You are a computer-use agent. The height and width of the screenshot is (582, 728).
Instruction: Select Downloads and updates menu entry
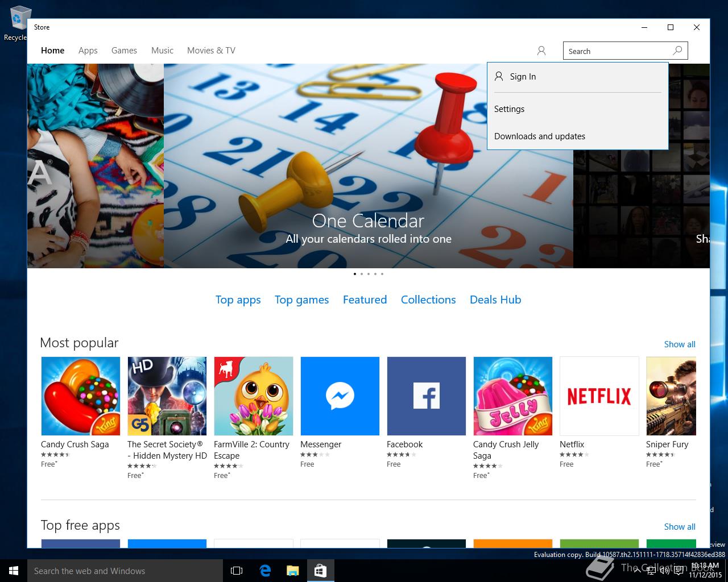pos(577,136)
